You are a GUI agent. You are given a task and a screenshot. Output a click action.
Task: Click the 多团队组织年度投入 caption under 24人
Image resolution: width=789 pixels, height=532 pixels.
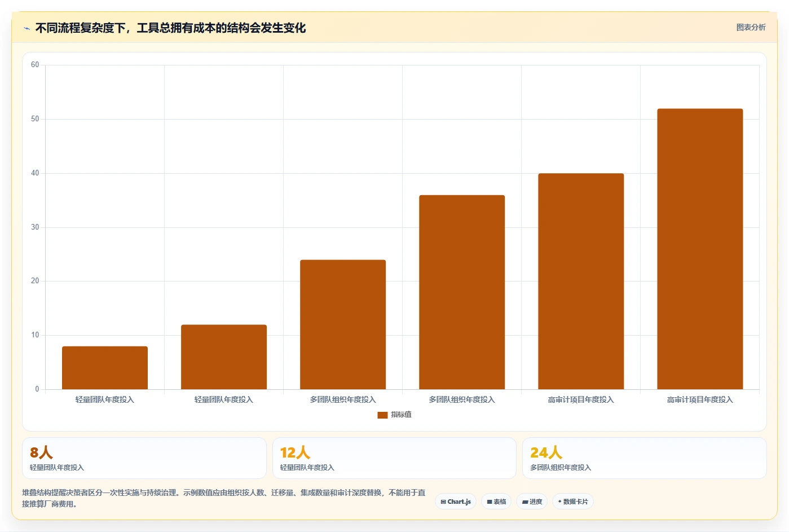coord(561,468)
